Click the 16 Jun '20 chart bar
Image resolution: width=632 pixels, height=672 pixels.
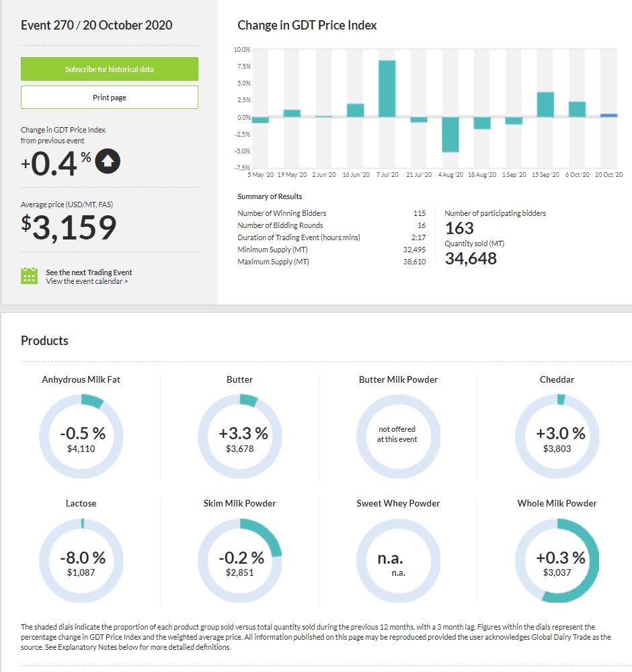pyautogui.click(x=356, y=110)
